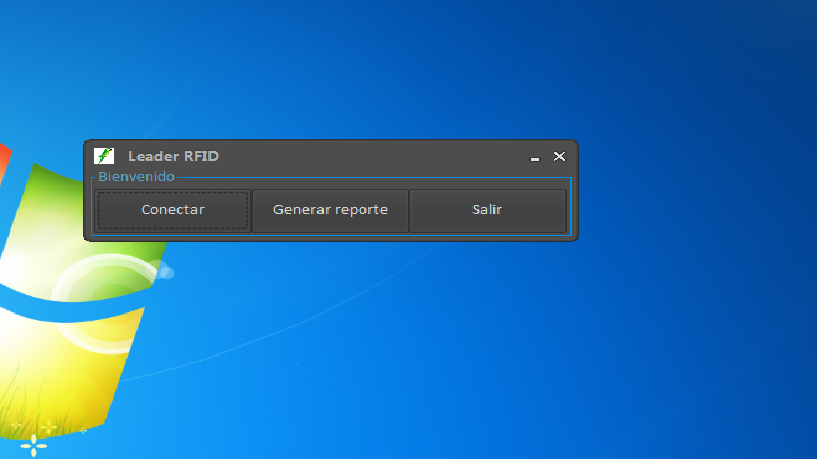
Task: Click the Bienvenido group label
Action: 136,176
